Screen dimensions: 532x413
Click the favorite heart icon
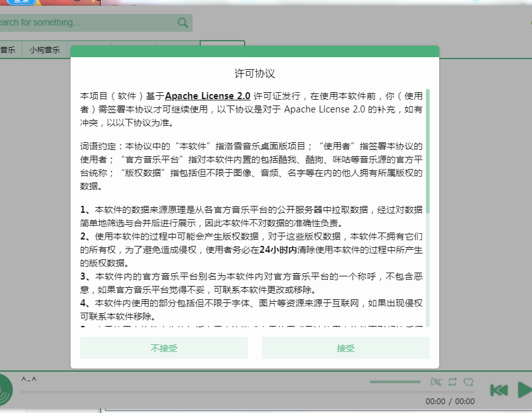point(468,382)
